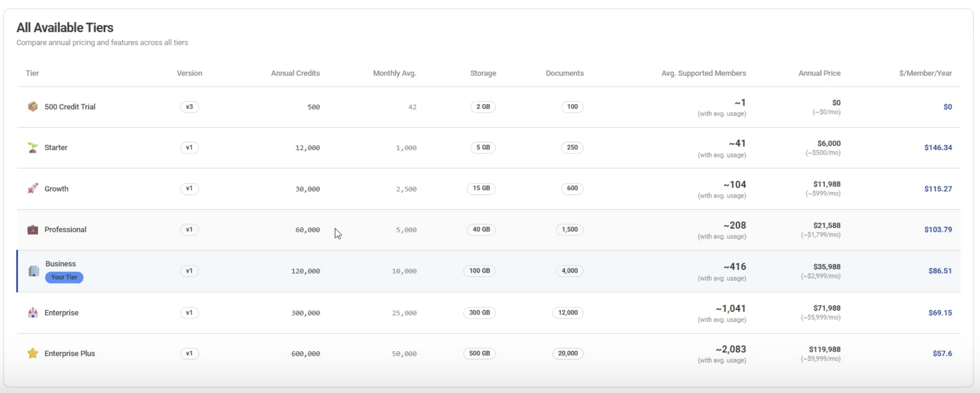Click the Business building icon
980x393 pixels.
(x=34, y=271)
